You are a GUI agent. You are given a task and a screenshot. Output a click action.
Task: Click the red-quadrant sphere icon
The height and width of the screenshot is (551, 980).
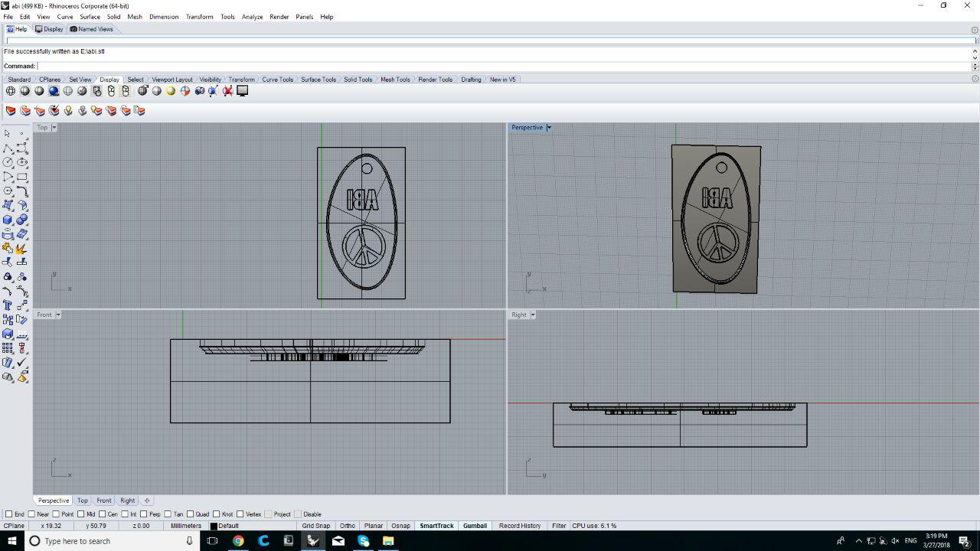(x=185, y=91)
